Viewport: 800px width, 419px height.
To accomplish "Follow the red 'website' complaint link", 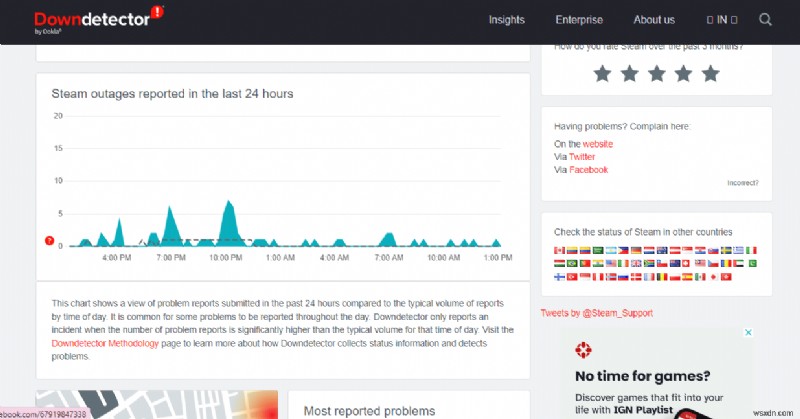I will coord(597,144).
